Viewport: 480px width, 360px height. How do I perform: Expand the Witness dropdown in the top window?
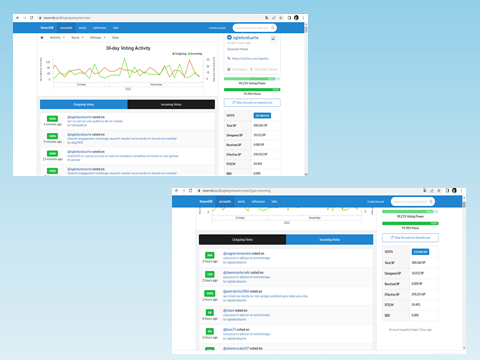tap(98, 38)
